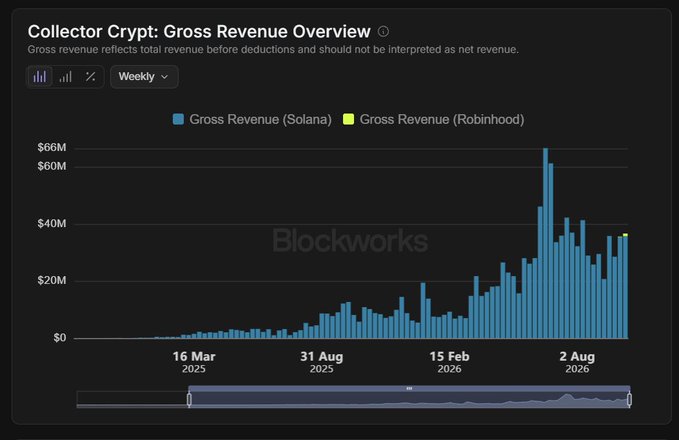This screenshot has width=679, height=440.
Task: Click the tallest bar near $66M
Action: coord(546,243)
